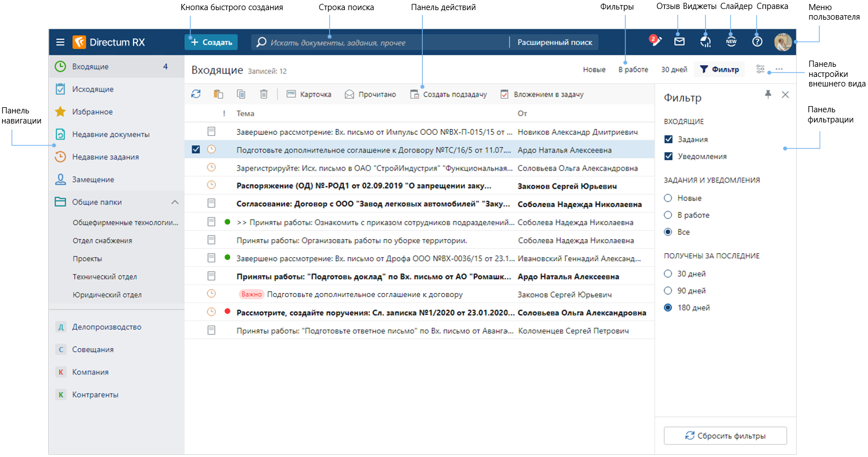The image size is (868, 457).
Task: Click the Сбросить фильтры button
Action: (725, 436)
